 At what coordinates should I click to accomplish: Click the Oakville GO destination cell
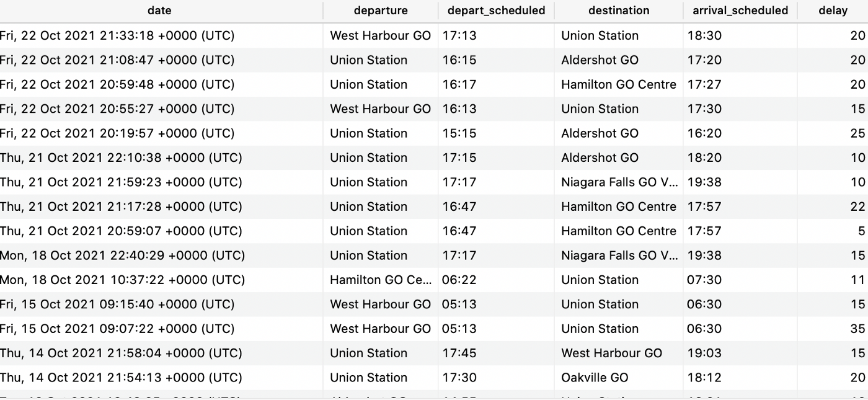pyautogui.click(x=595, y=377)
